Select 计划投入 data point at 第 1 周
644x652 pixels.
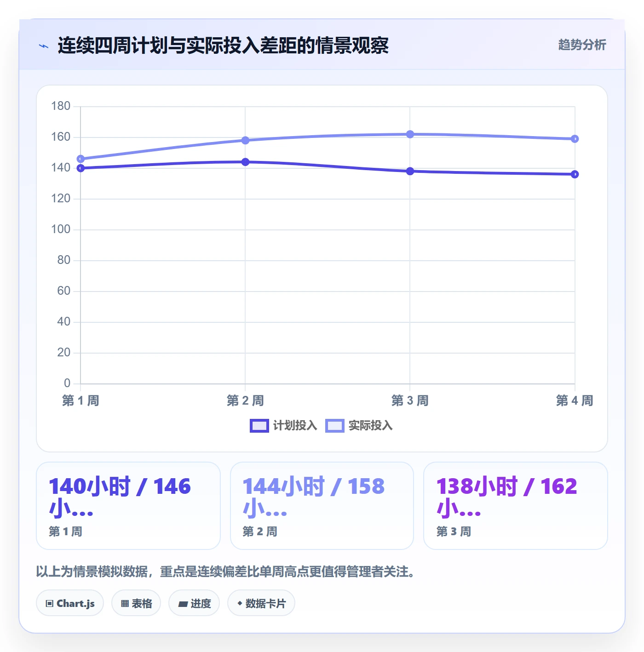(80, 168)
